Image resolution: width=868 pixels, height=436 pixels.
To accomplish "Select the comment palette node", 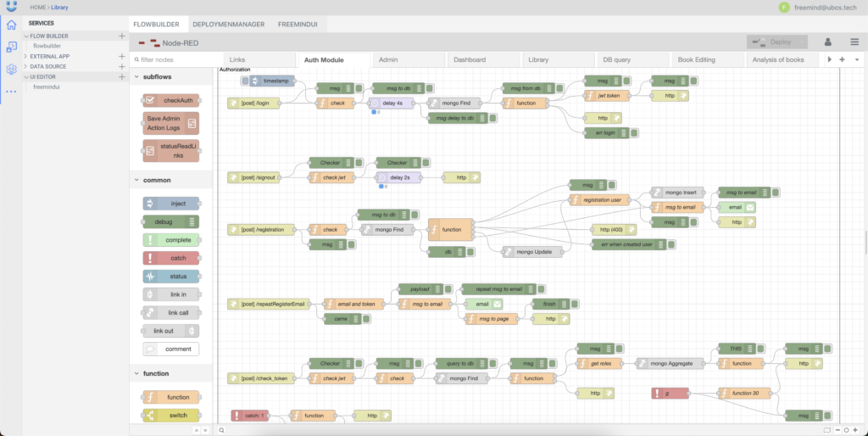I will [x=171, y=349].
